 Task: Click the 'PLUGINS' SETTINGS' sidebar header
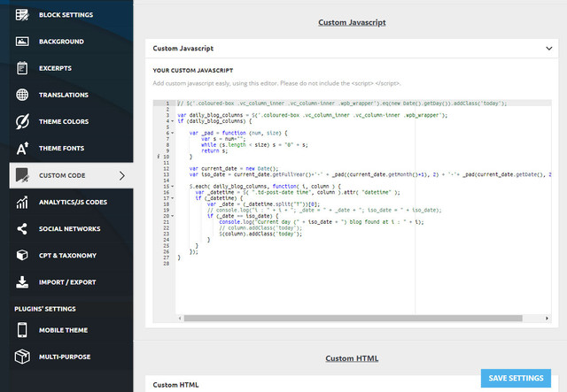point(45,309)
